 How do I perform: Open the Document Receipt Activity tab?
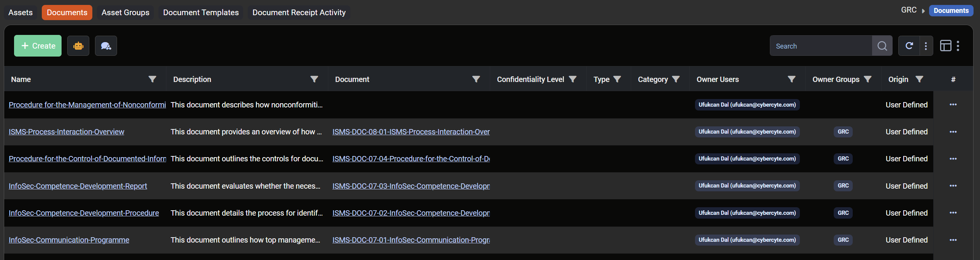click(x=299, y=13)
